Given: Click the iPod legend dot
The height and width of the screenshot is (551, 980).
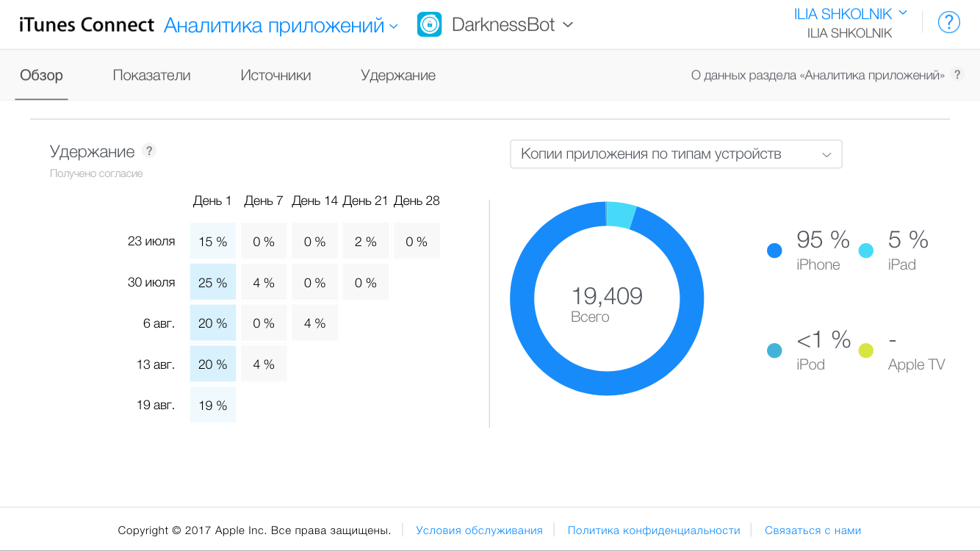Looking at the screenshot, I should 774,350.
